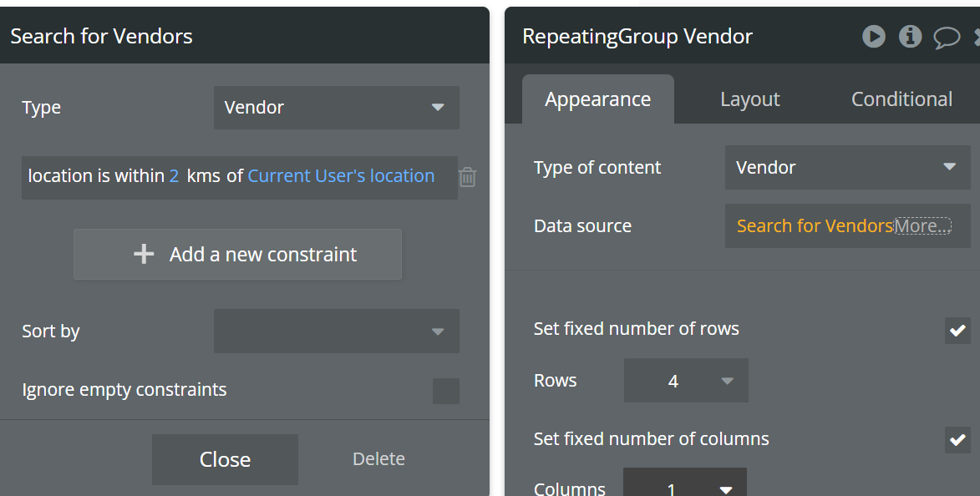
Task: Open the Columns count dropdown
Action: point(685,487)
